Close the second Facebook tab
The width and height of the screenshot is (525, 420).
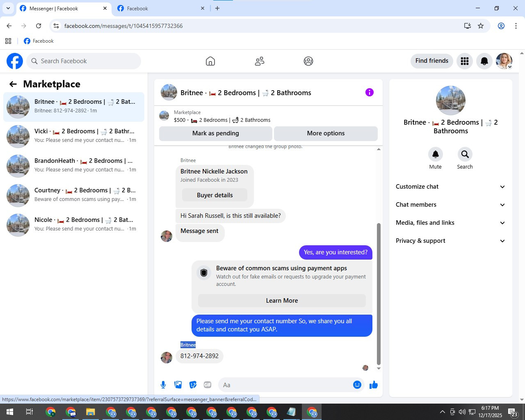[202, 8]
